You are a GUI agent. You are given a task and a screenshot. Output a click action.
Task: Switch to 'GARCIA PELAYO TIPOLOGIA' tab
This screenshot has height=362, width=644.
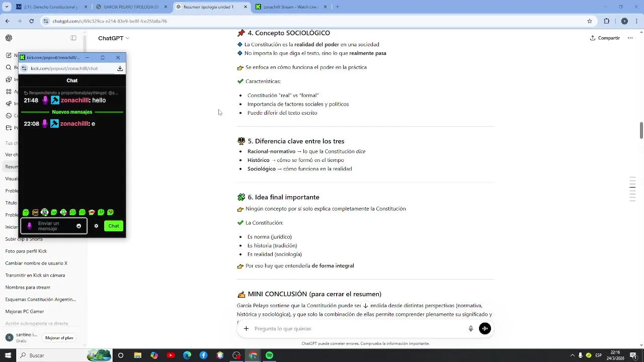(x=131, y=7)
